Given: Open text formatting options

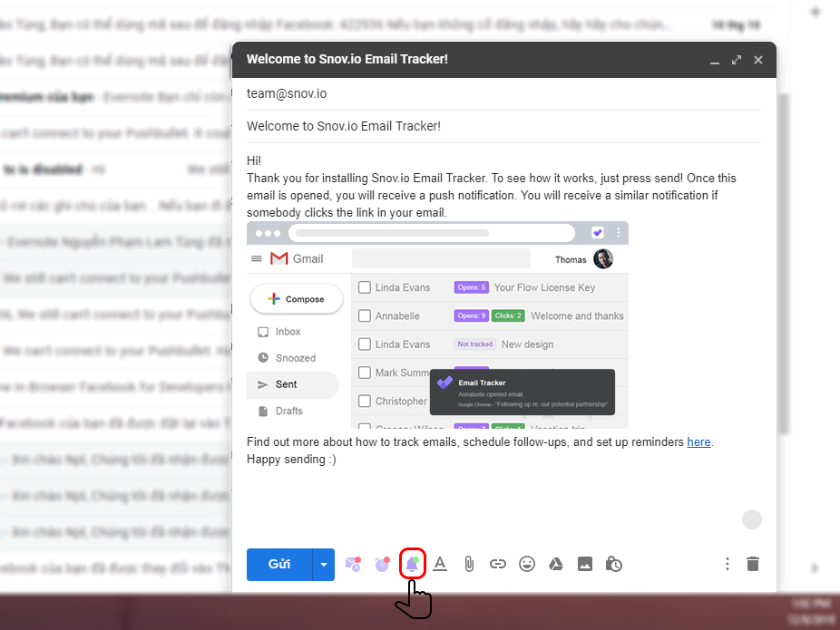Looking at the screenshot, I should [x=440, y=564].
